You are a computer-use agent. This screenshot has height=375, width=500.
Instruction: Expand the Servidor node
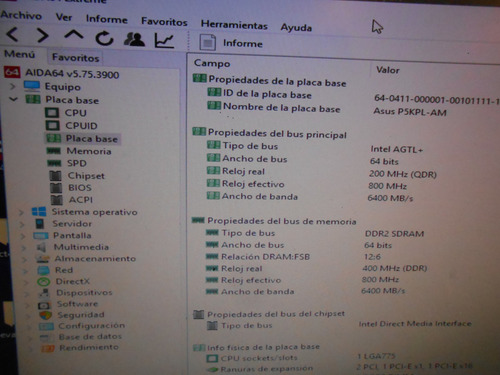pos(22,224)
